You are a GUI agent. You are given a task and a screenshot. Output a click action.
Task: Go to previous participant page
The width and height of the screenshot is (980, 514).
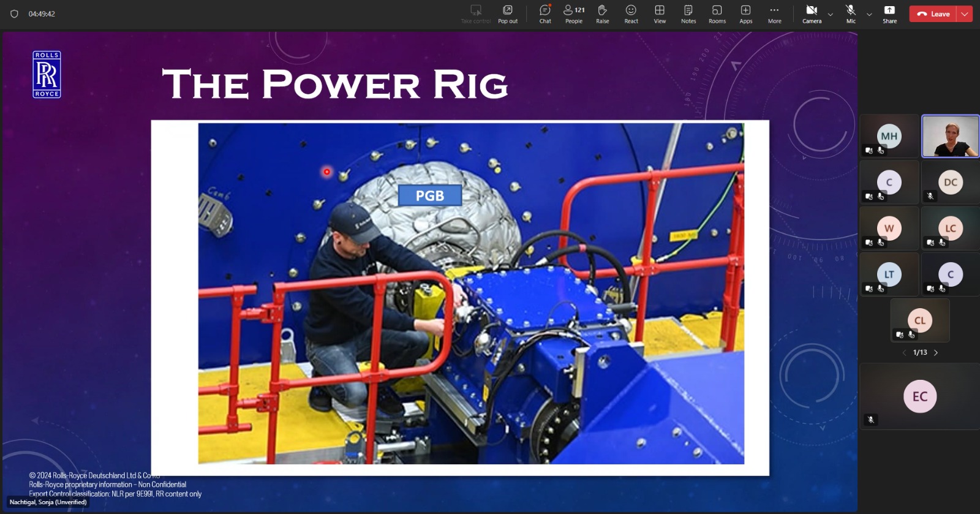[904, 353]
